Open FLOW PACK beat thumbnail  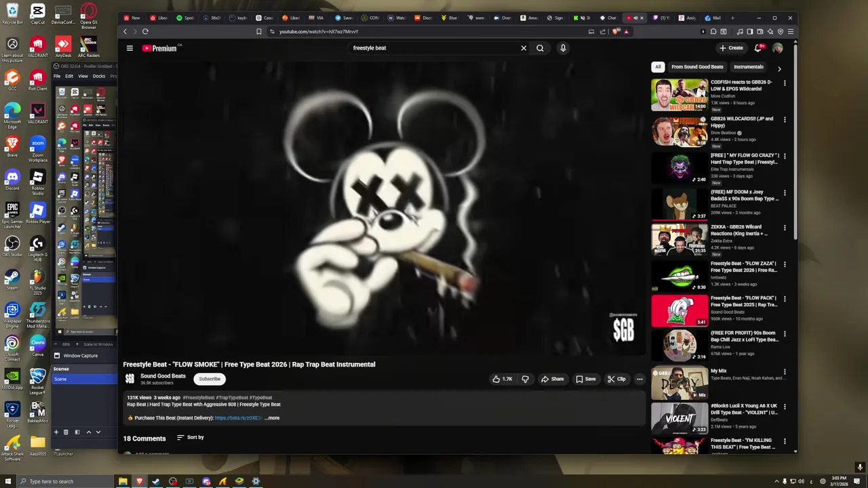[x=679, y=310]
